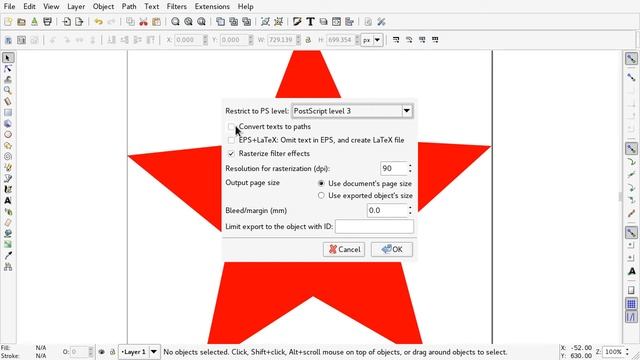Open Text and Font dialog (T icon)
Image resolution: width=640 pixels, height=360 pixels.
pyautogui.click(x=310, y=22)
